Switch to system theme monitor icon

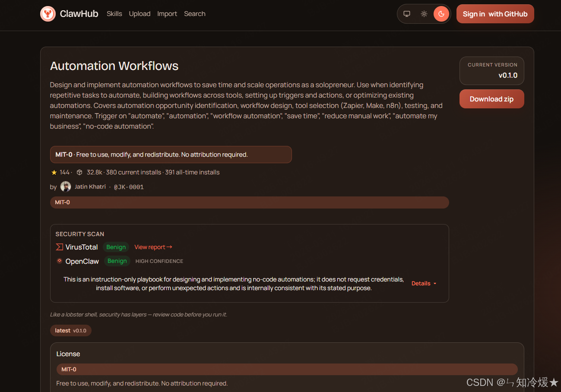click(407, 14)
